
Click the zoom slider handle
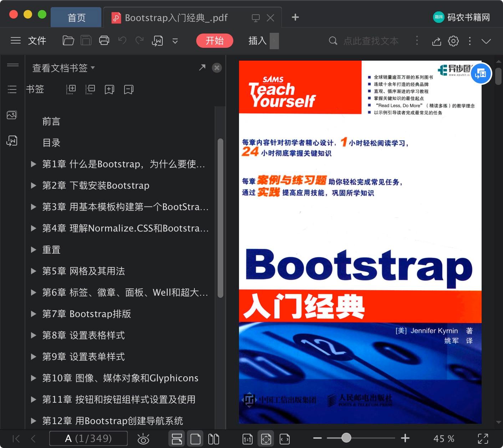coord(346,438)
